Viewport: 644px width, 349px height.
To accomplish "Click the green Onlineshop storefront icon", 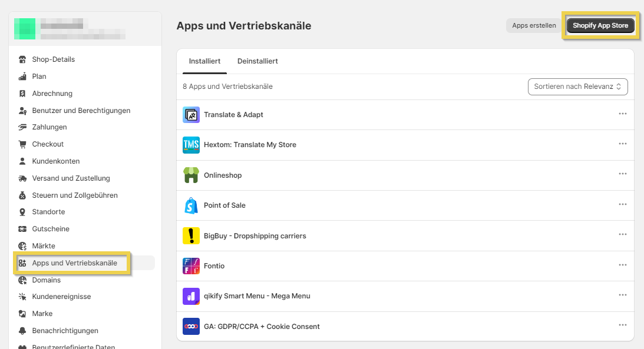I will 191,175.
